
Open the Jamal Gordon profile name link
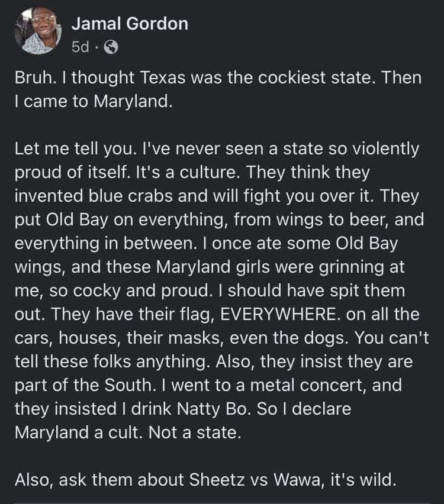pyautogui.click(x=130, y=24)
